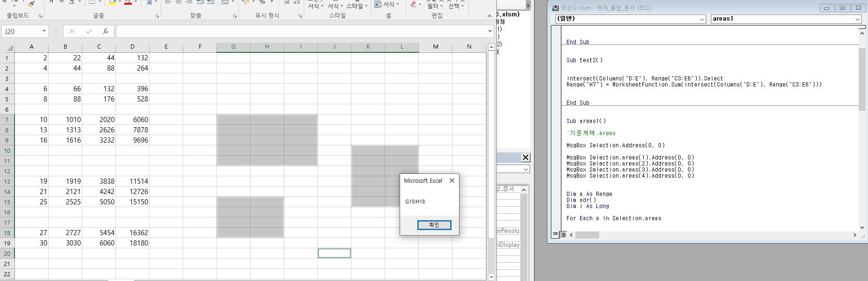Close the Microsoft Excel message box
This screenshot has height=281, width=868.
[x=452, y=180]
